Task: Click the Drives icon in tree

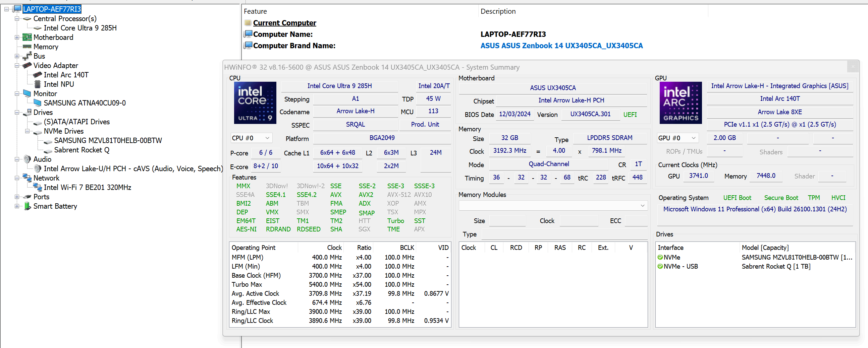Action: (27, 112)
